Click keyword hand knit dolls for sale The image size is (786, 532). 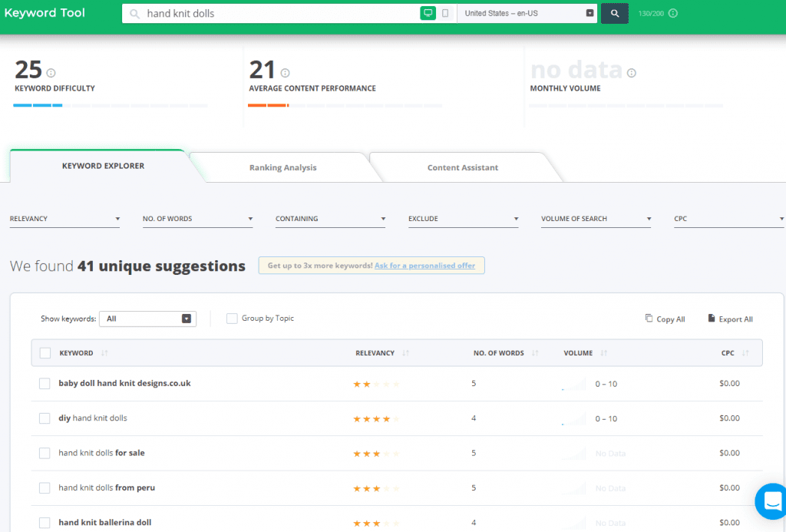[x=102, y=453]
